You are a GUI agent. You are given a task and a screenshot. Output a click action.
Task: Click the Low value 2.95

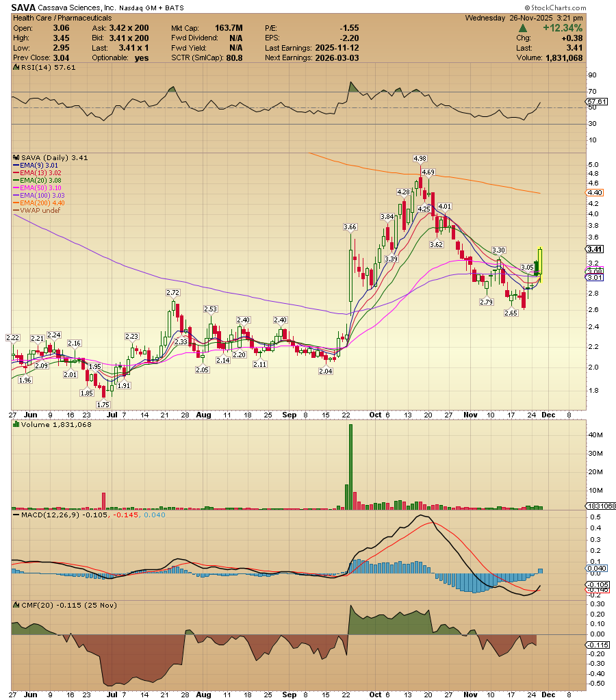pos(61,48)
